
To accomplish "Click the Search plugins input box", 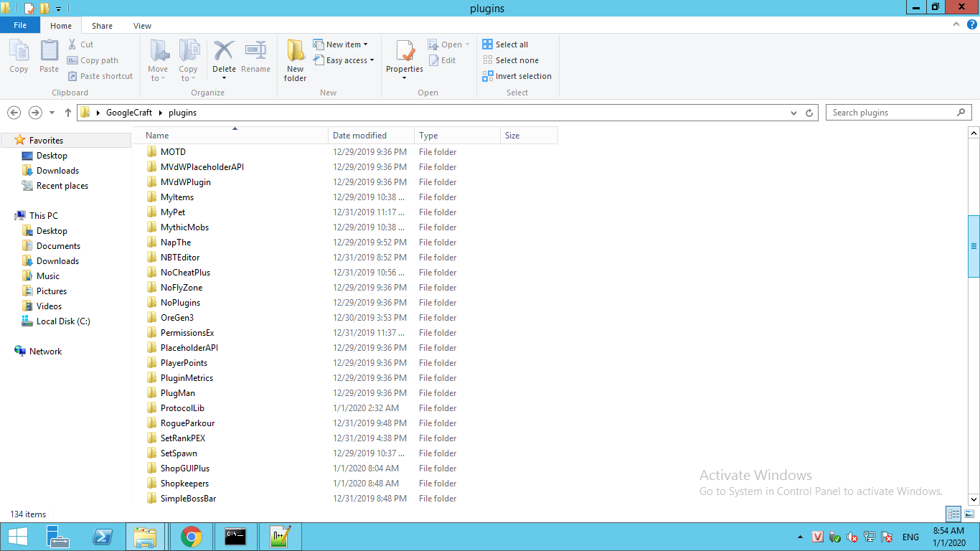I will (898, 113).
